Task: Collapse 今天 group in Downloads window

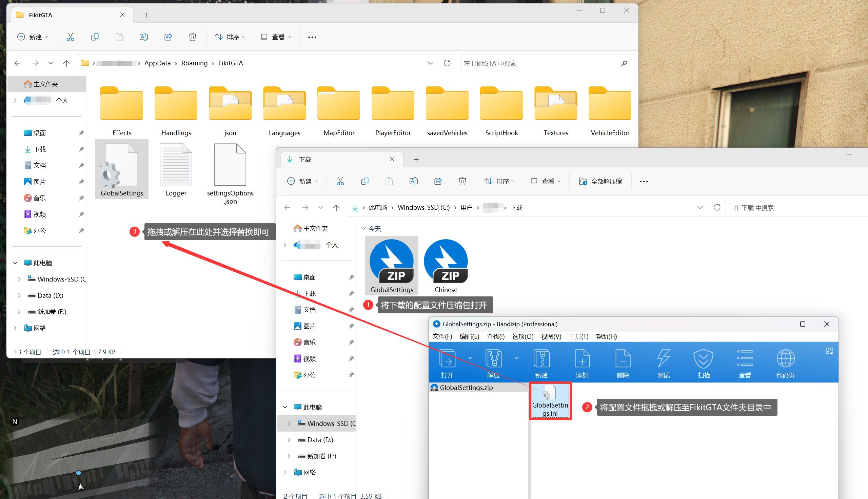Action: [363, 229]
